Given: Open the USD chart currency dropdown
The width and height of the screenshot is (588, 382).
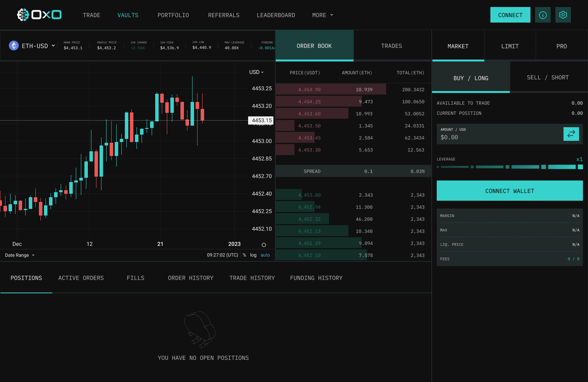Looking at the screenshot, I should [256, 72].
